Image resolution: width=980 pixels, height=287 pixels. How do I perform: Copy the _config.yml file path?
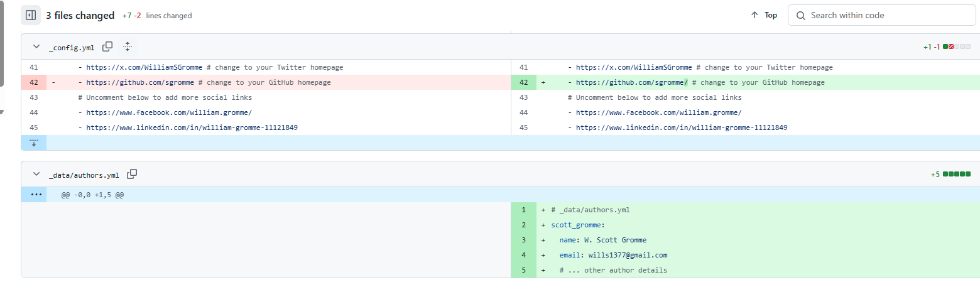[x=107, y=46]
